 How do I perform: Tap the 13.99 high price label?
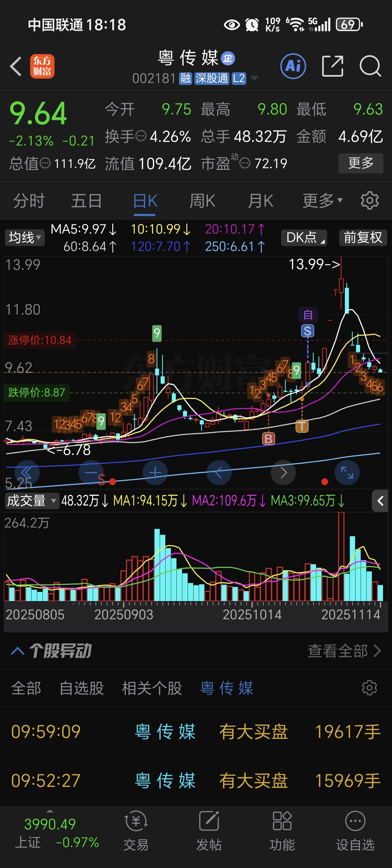[x=314, y=264]
